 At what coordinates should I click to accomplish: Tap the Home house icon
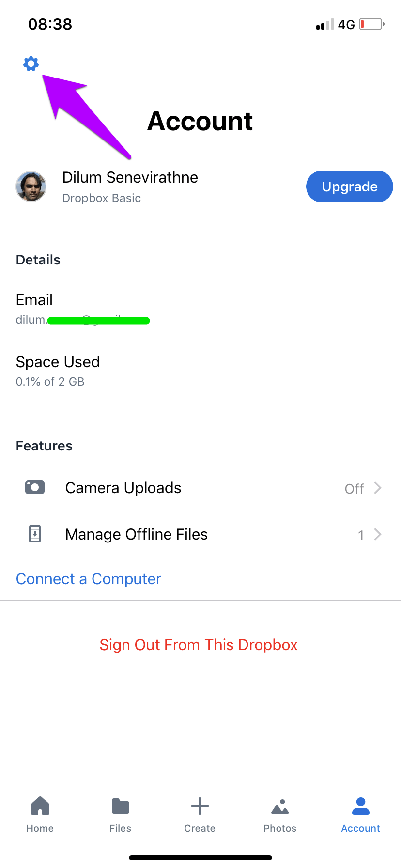(40, 806)
